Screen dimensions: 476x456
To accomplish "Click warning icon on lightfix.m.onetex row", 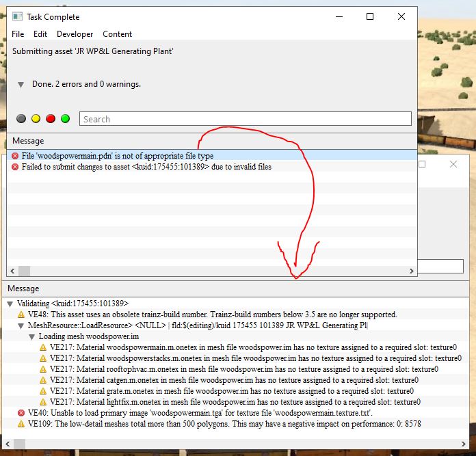I will (43, 402).
